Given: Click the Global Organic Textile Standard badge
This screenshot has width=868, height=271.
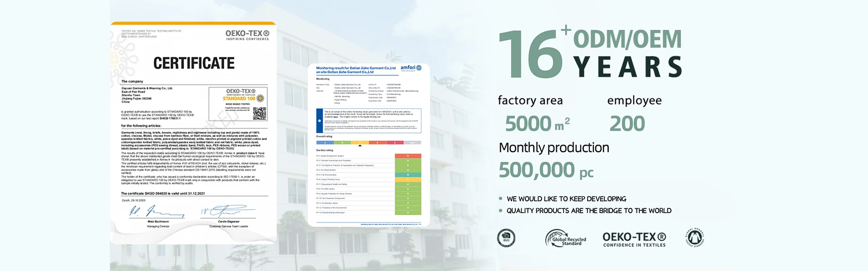Looking at the screenshot, I should 695,238.
